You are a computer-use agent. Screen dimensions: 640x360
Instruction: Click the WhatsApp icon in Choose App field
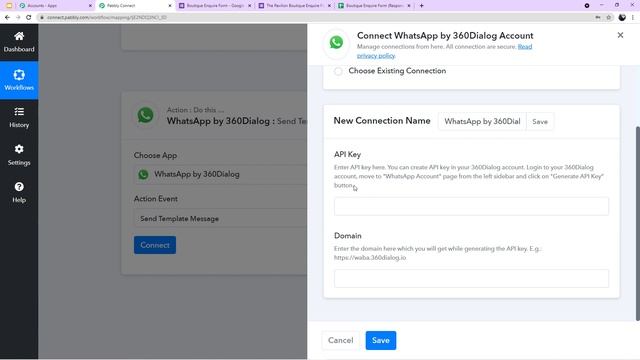pos(143,174)
